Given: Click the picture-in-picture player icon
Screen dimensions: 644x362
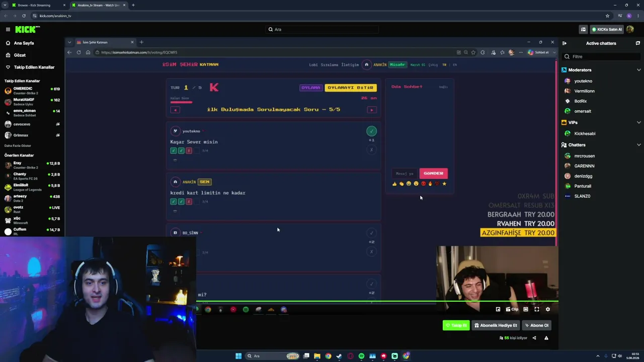Looking at the screenshot, I should click(x=498, y=309).
